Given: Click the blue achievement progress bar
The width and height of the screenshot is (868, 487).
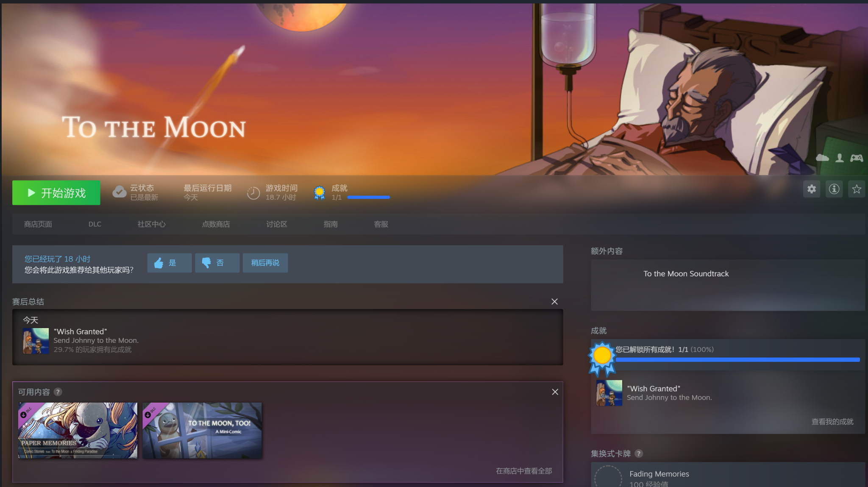Looking at the screenshot, I should 737,360.
